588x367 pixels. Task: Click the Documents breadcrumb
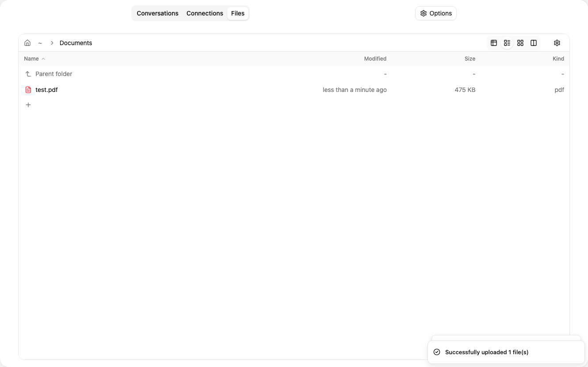pyautogui.click(x=76, y=43)
